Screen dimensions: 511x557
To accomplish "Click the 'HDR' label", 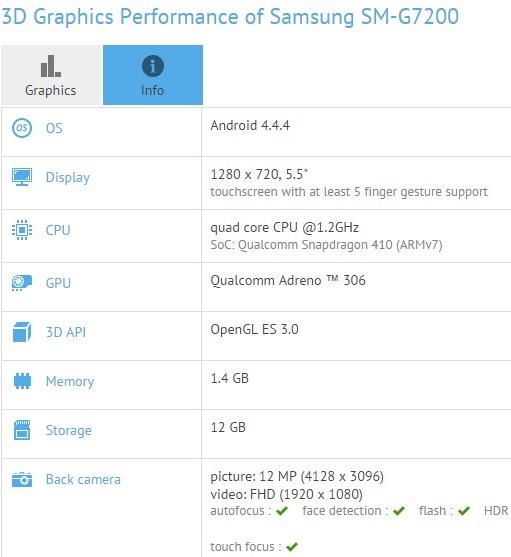I will [x=496, y=511].
